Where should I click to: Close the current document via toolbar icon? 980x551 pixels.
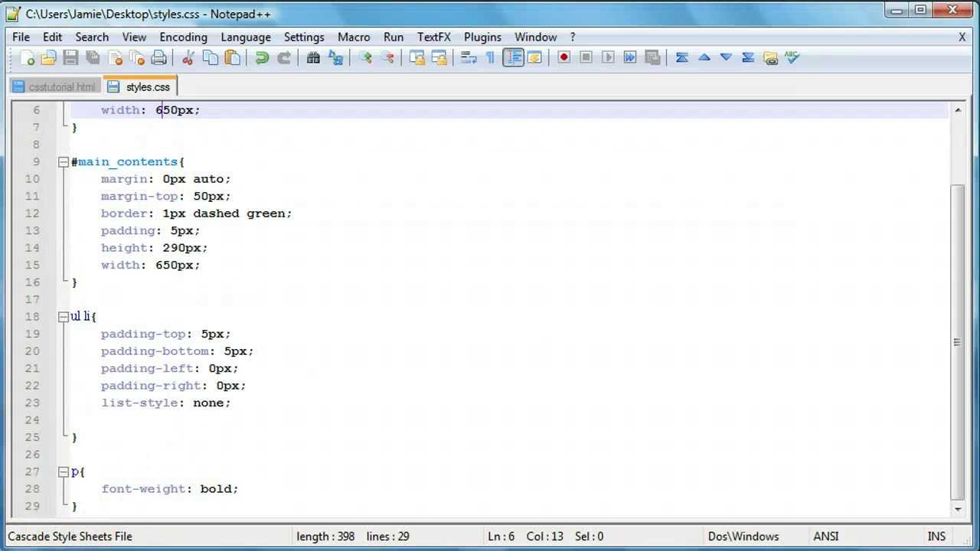[x=116, y=58]
